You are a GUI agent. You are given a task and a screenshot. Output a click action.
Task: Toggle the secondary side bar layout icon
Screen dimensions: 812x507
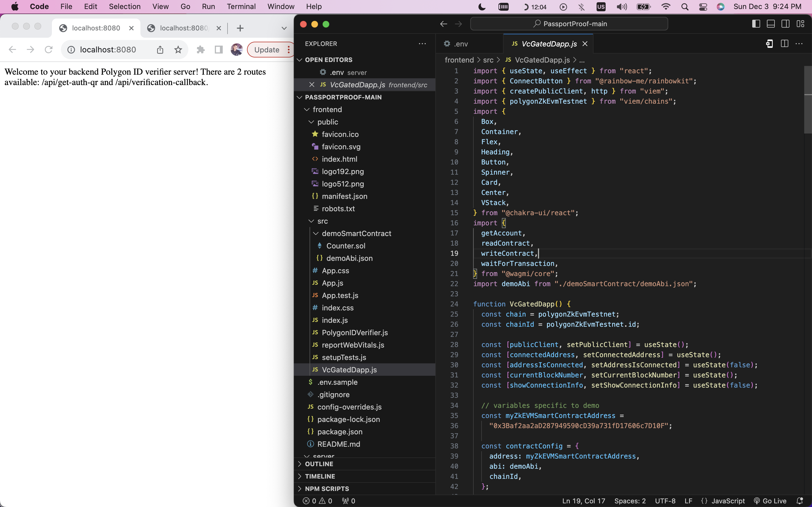(785, 24)
